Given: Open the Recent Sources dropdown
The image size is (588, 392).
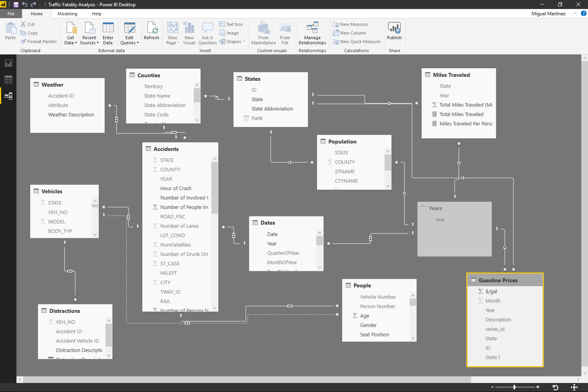Looking at the screenshot, I should tap(97, 43).
